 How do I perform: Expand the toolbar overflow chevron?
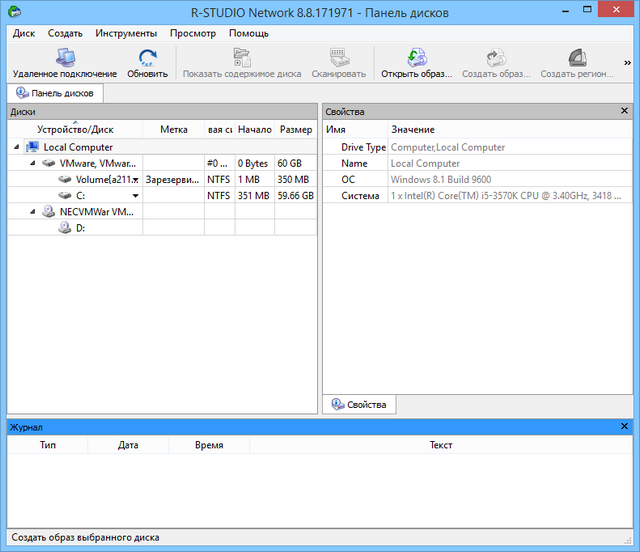(x=630, y=58)
